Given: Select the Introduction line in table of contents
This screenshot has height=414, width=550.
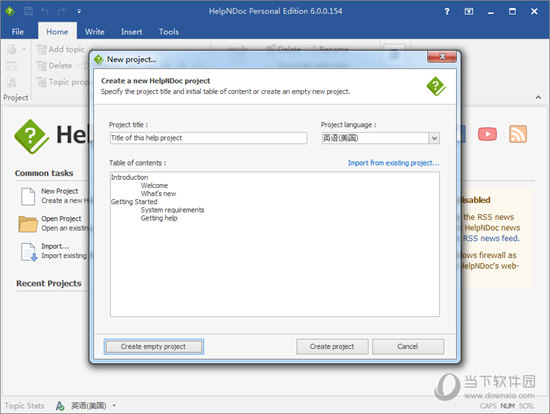Looking at the screenshot, I should tap(129, 177).
